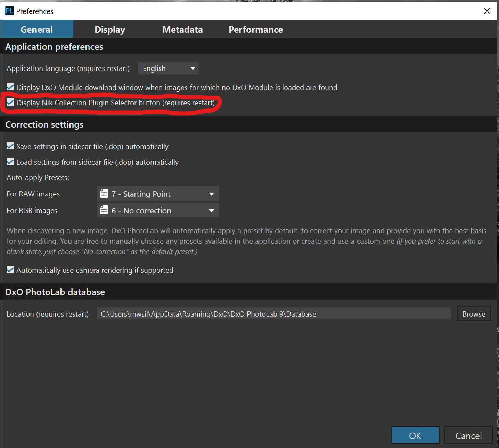The image size is (499, 448).
Task: Open the Metadata tab
Action: (182, 30)
